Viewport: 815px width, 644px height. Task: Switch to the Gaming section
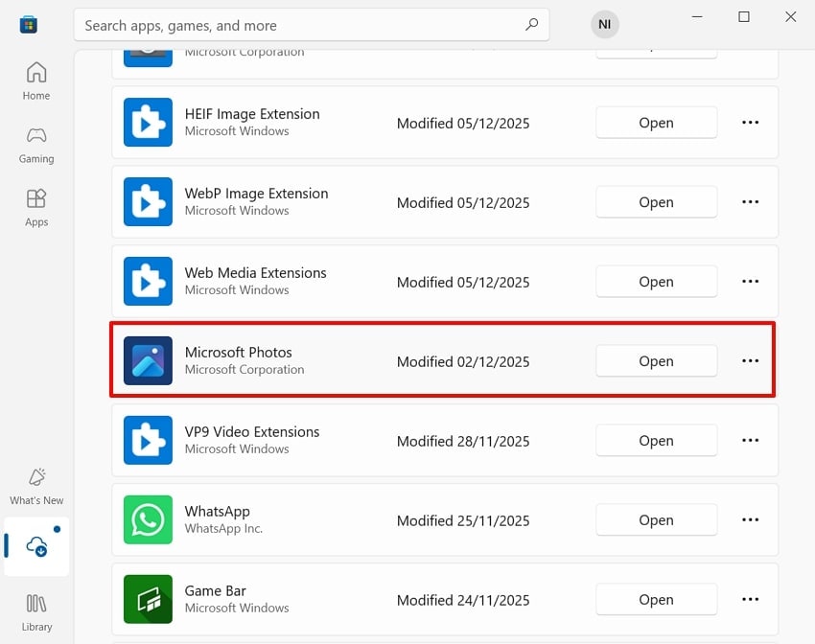[x=36, y=144]
